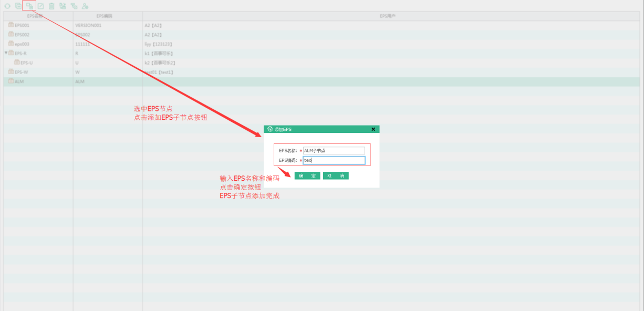
Task: Click the 取消 cancel button
Action: (x=336, y=176)
